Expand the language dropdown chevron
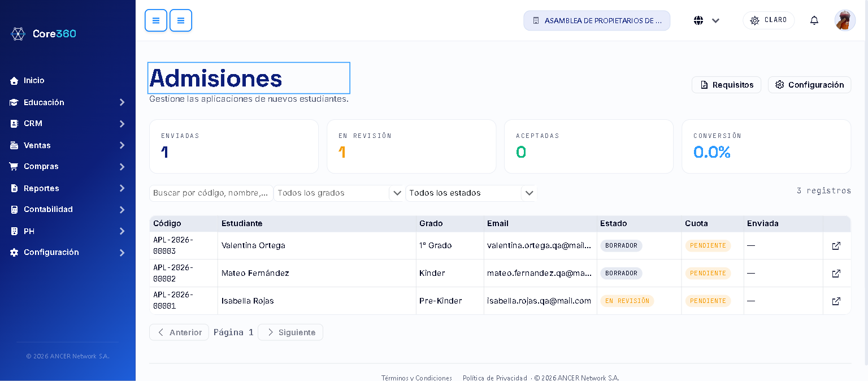The height and width of the screenshot is (381, 868). point(715,21)
